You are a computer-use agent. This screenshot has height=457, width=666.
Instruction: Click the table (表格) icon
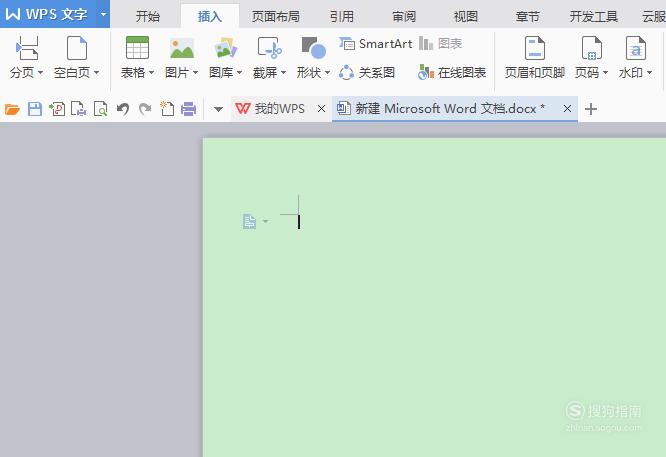137,48
